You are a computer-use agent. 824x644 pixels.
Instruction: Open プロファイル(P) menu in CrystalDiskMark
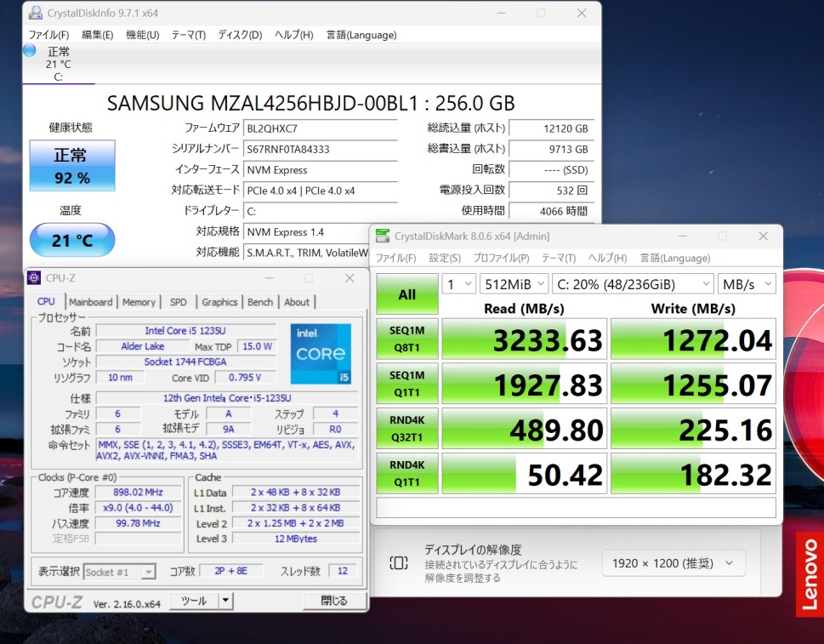(x=501, y=258)
